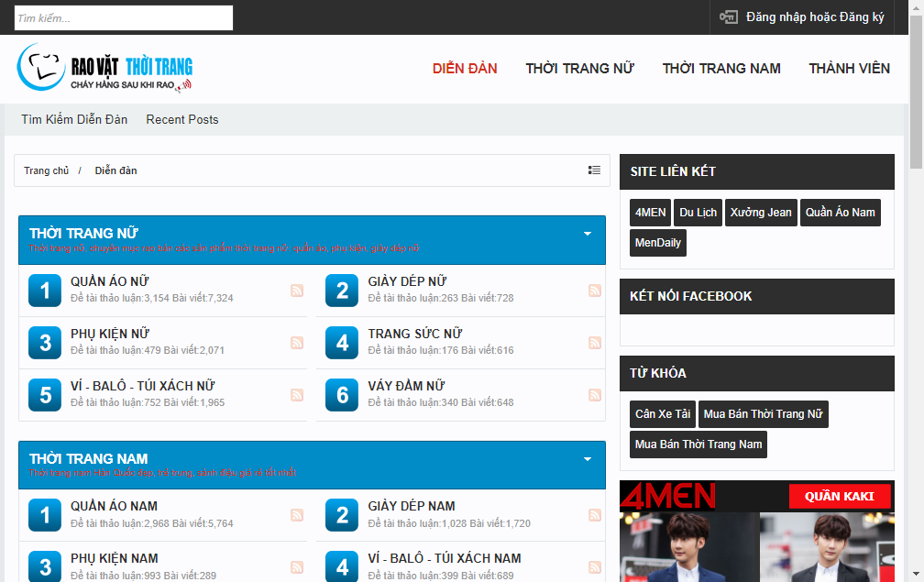Click number 4 icon beside Trang Sức Nữ
The height and width of the screenshot is (582, 924).
[342, 343]
